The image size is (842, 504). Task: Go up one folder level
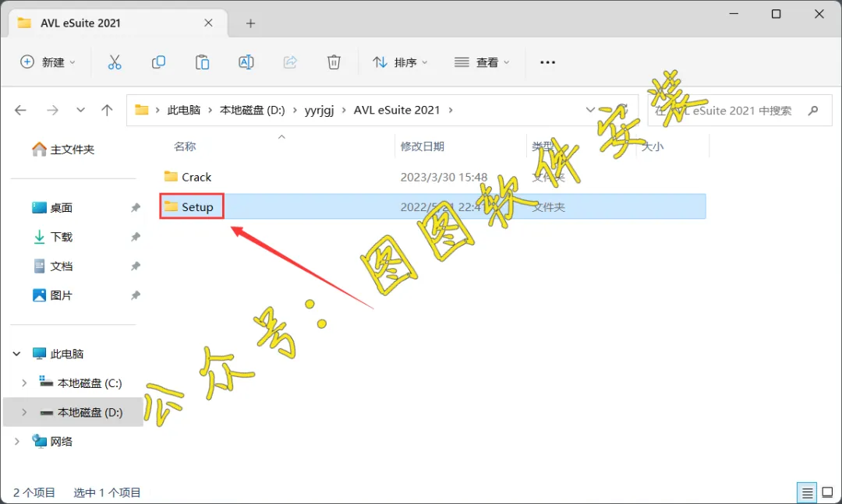[x=107, y=110]
